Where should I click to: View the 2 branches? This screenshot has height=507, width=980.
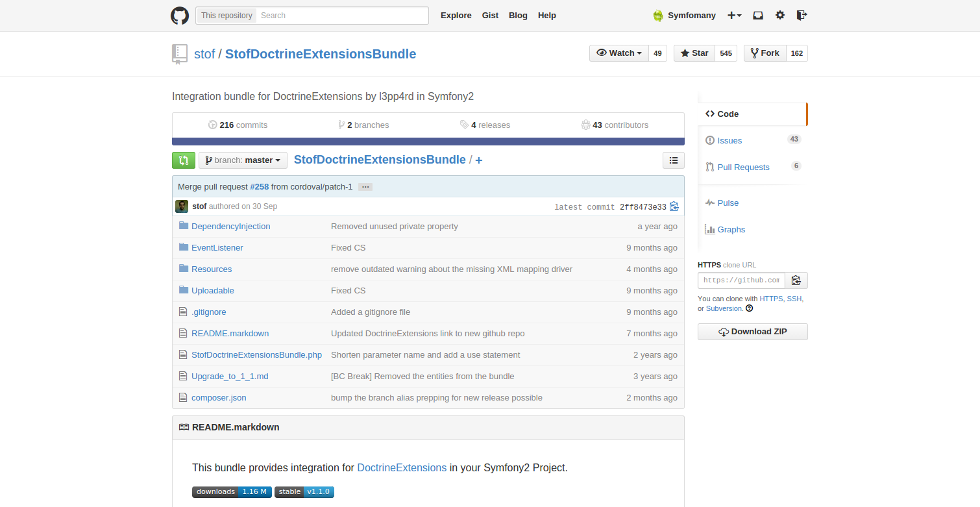pyautogui.click(x=363, y=125)
